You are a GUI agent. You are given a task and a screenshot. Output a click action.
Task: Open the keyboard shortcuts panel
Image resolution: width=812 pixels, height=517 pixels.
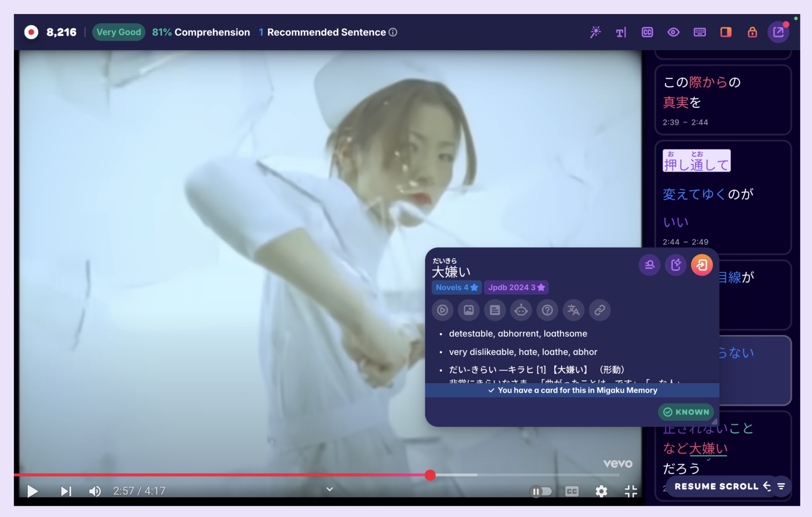(700, 32)
